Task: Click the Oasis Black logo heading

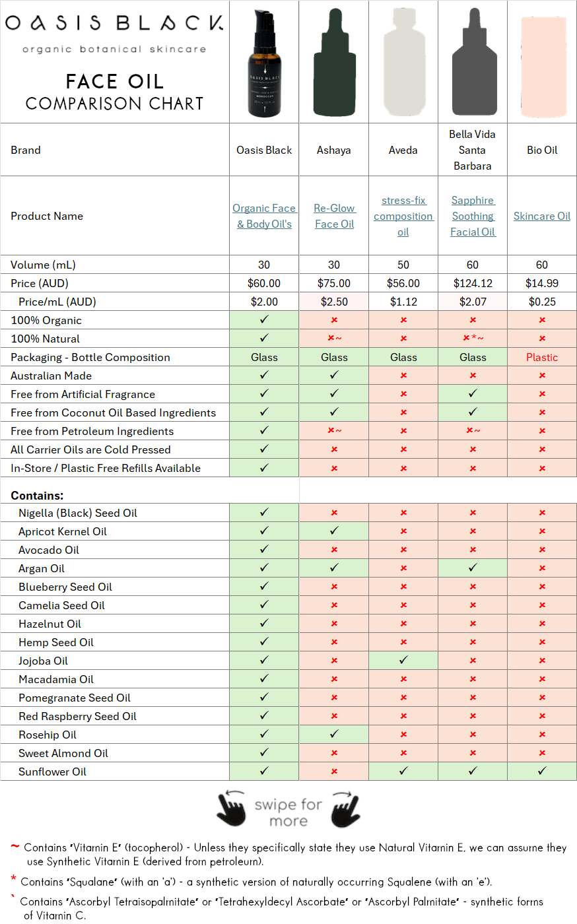Action: point(114,24)
